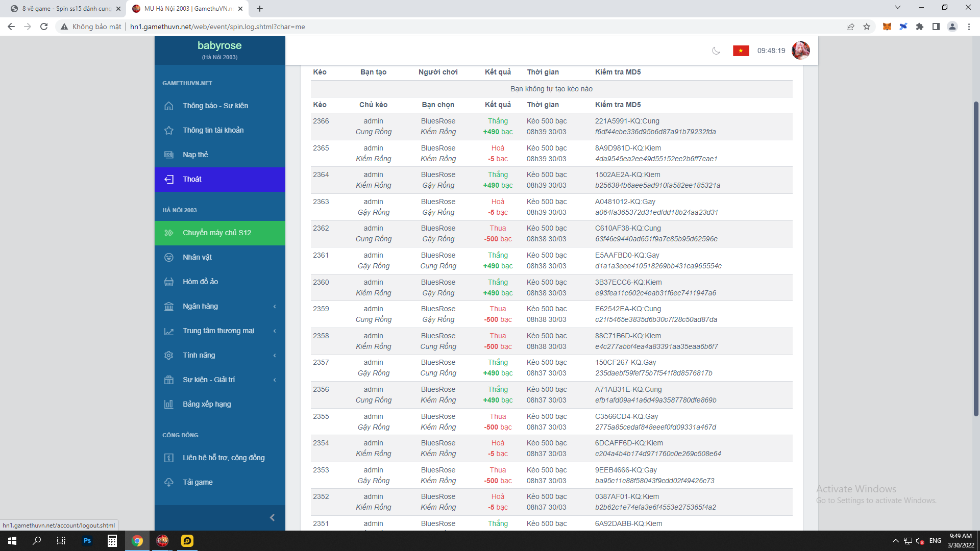Click the Nạp thẻ card icon
The width and height of the screenshot is (980, 551).
pos(169,155)
